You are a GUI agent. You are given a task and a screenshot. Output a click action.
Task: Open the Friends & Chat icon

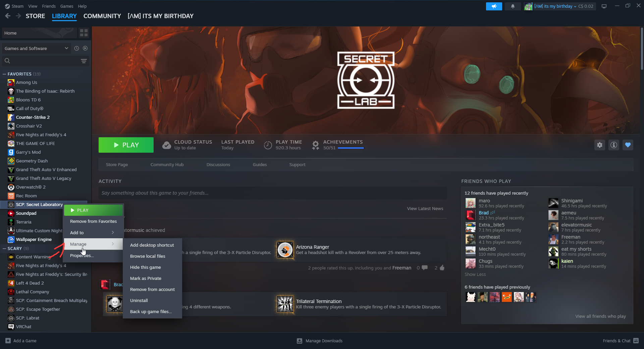pos(636,341)
